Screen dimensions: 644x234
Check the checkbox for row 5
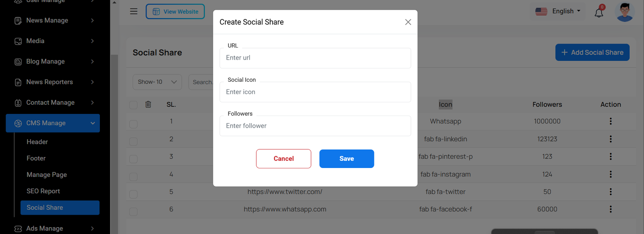133,194
